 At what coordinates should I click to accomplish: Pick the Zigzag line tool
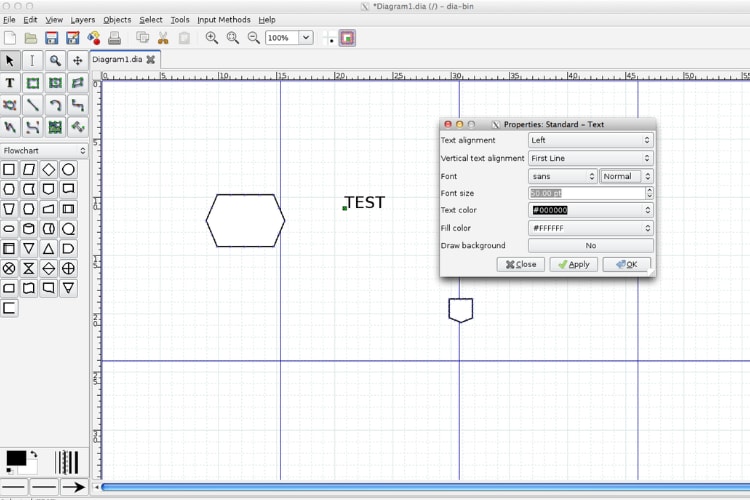pos(77,105)
